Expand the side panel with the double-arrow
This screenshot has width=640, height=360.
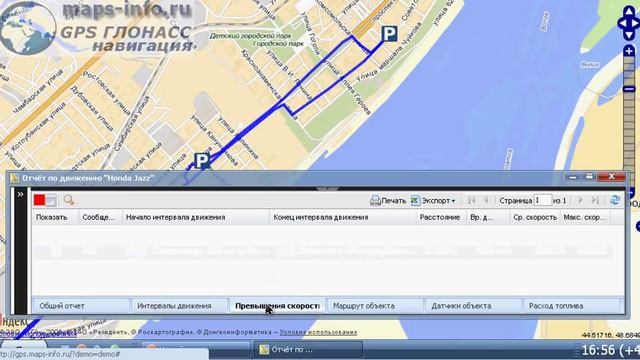(20, 195)
